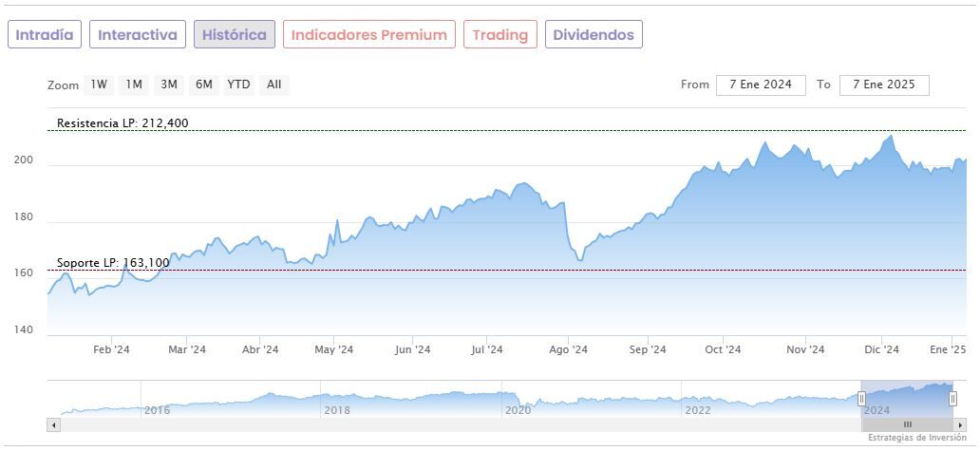Image resolution: width=980 pixels, height=451 pixels.
Task: Open Estrategias de Inversión credit link
Action: click(x=915, y=439)
